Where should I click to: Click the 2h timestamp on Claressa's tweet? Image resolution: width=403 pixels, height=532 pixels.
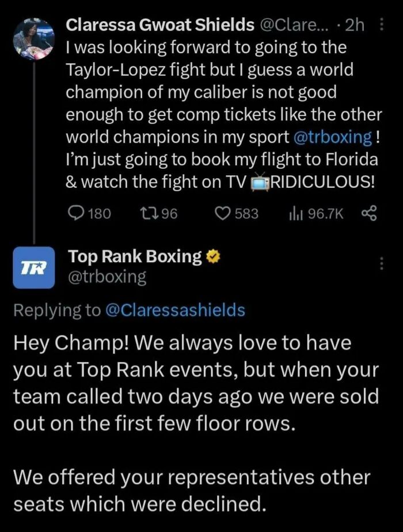[x=354, y=25]
